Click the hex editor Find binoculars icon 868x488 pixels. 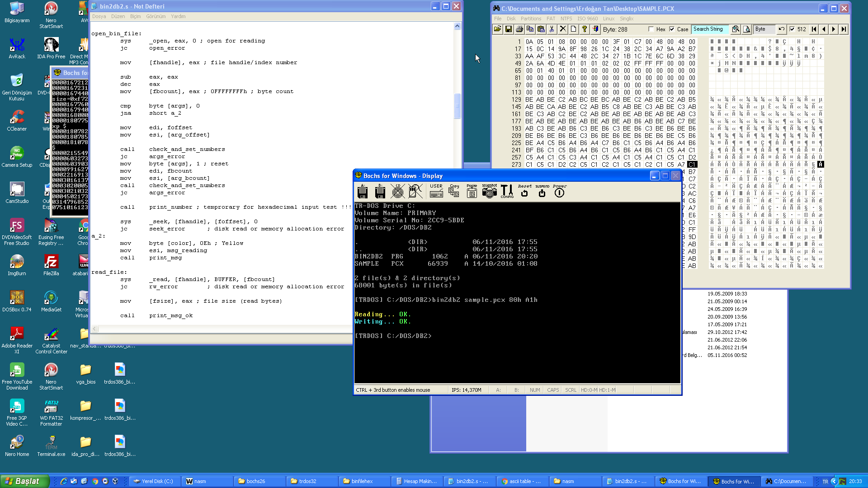pyautogui.click(x=736, y=29)
